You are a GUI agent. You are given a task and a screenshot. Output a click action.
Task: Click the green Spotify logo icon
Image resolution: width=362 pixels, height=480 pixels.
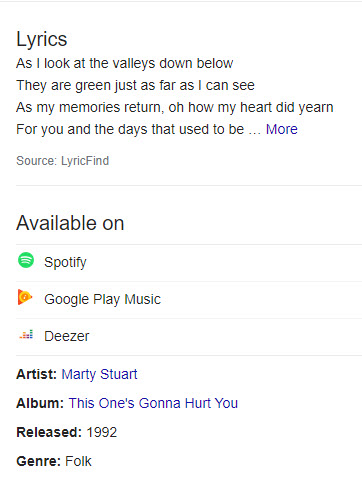point(26,260)
